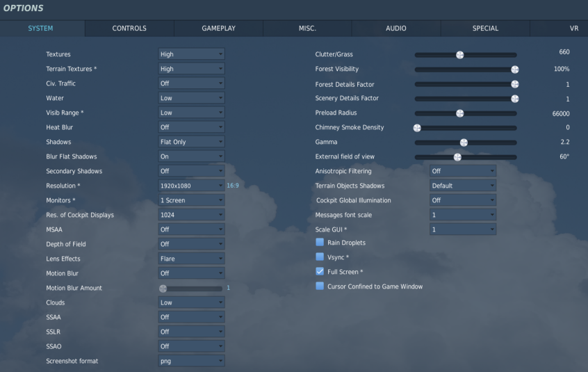Viewport: 588px width, 372px height.
Task: Switch to the CONTROLS tab
Action: pos(129,28)
